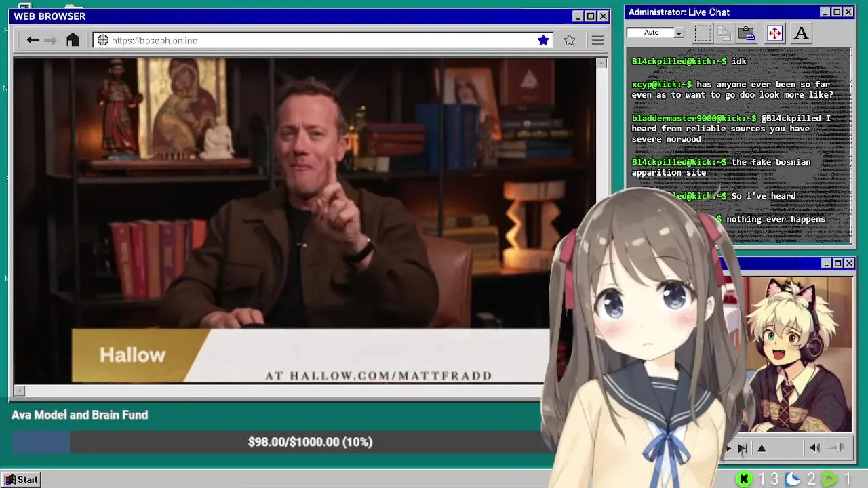
Task: Click 'nothing ever happens' chat message
Action: (776, 219)
